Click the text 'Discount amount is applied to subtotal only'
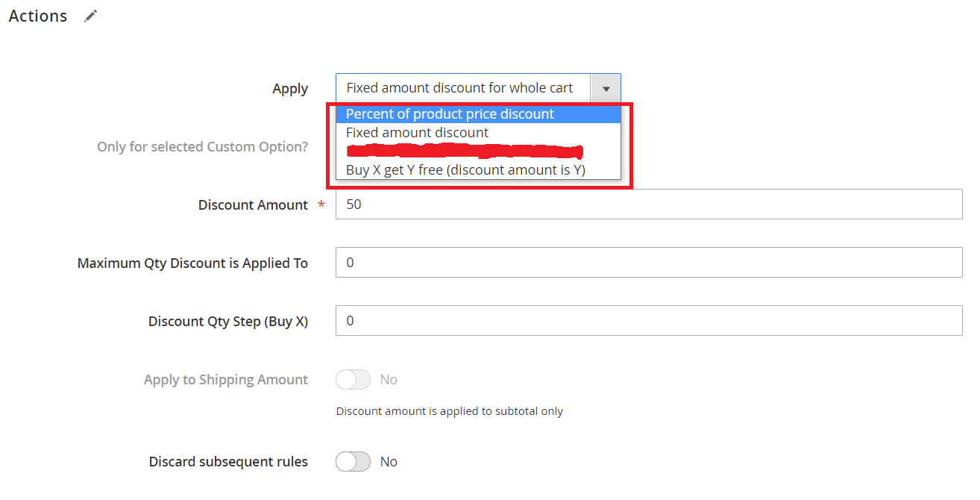The width and height of the screenshot is (980, 500). coord(450,411)
